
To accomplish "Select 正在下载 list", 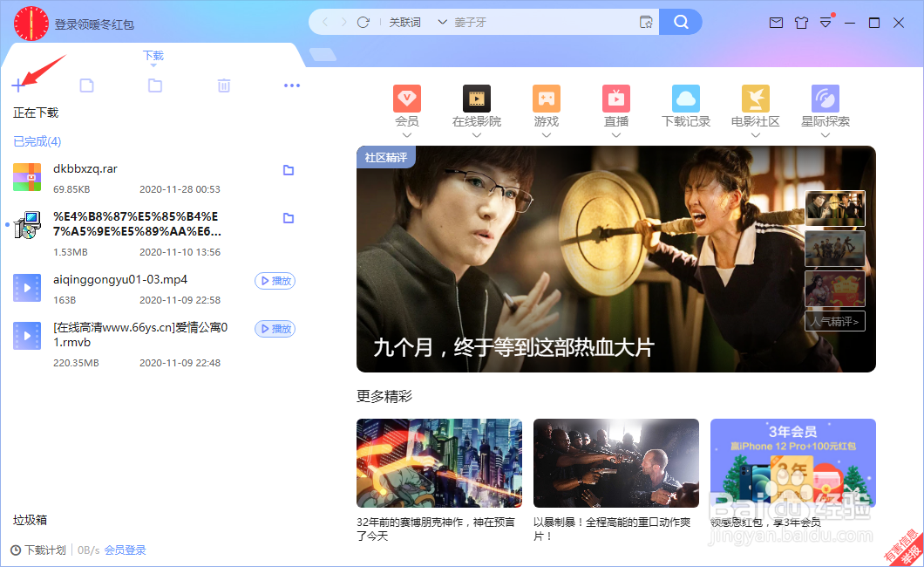I will point(36,113).
